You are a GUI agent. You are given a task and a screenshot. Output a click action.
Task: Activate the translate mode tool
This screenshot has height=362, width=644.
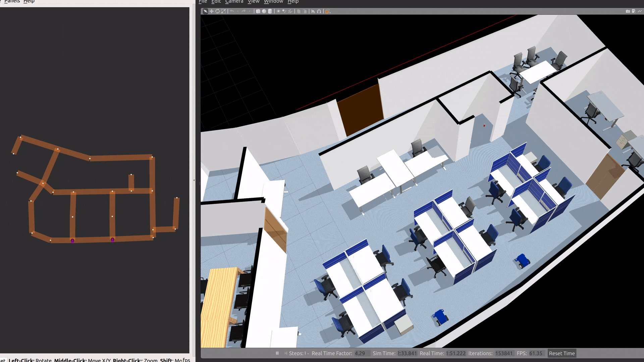pos(211,11)
